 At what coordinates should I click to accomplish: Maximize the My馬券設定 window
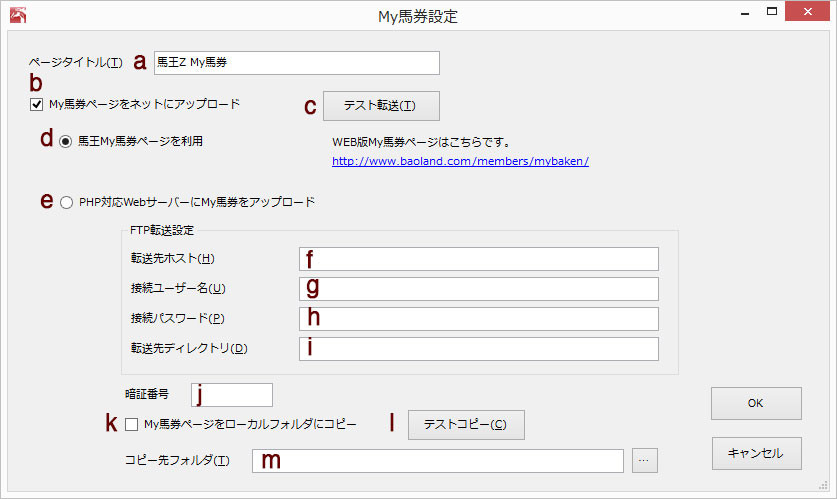772,11
